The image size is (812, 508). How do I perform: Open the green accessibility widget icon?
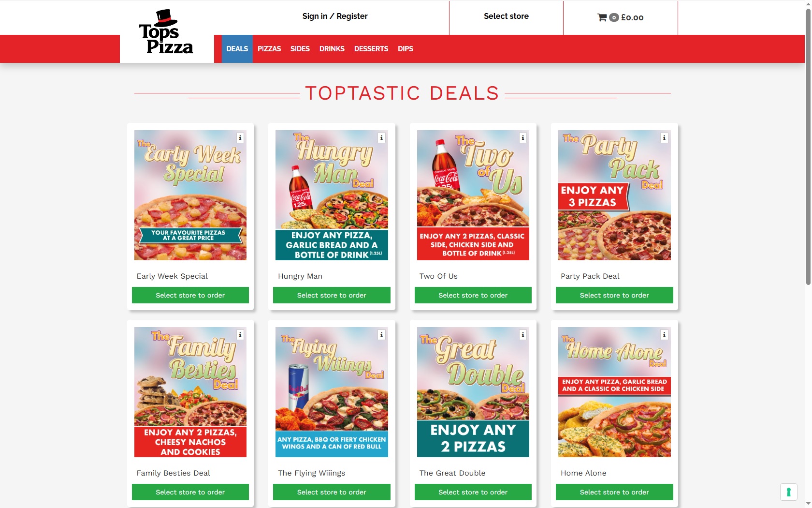tap(788, 492)
